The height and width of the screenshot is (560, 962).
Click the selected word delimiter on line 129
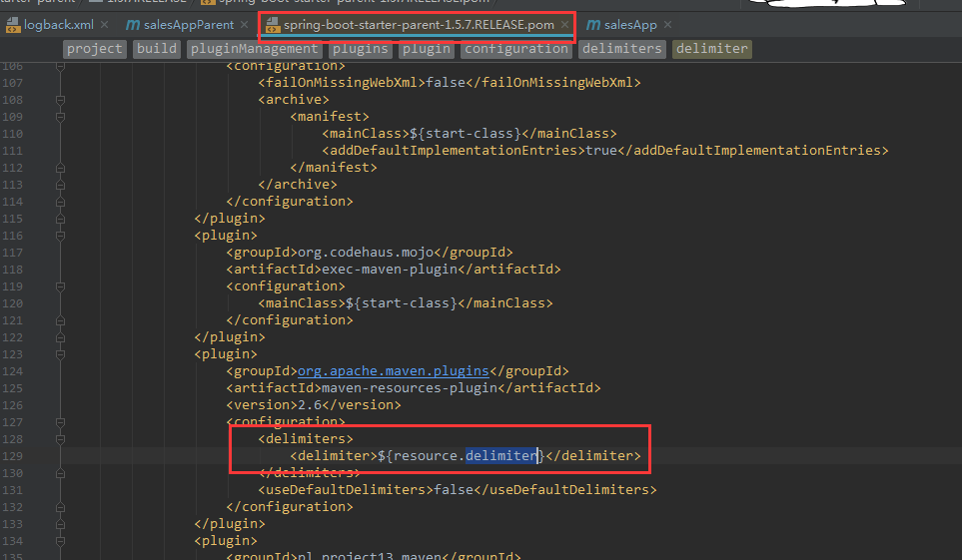point(501,456)
